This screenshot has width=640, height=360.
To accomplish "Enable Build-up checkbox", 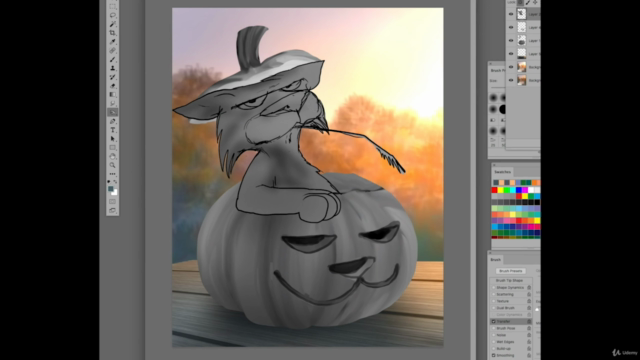I will (x=493, y=349).
